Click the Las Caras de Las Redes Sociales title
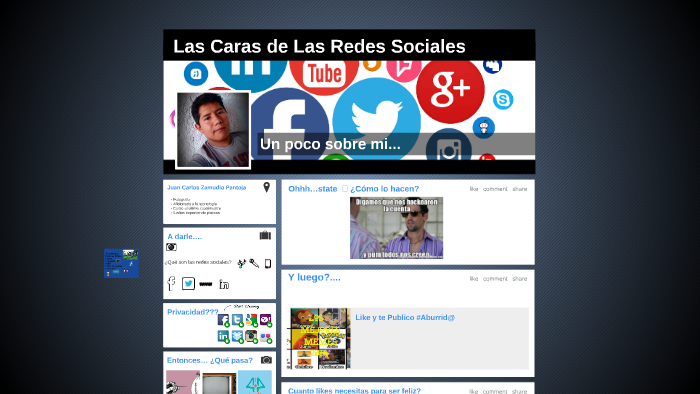The width and height of the screenshot is (700, 394). click(319, 46)
